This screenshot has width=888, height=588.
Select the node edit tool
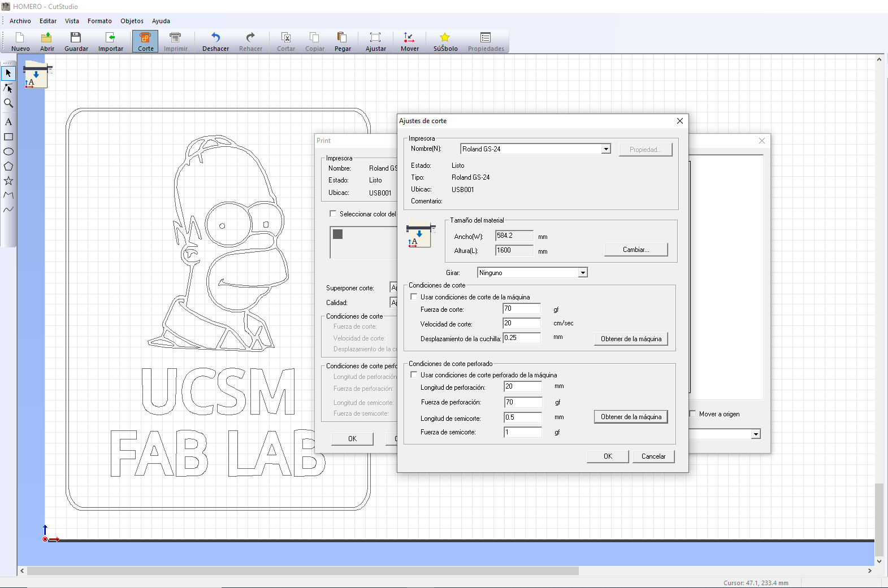8,88
